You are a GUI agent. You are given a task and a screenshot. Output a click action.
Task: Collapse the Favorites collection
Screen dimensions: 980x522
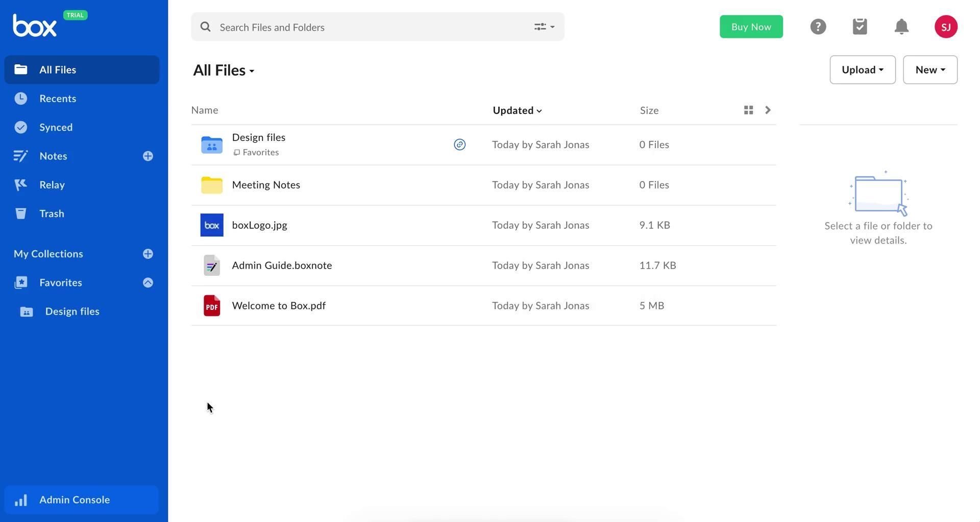coord(148,283)
